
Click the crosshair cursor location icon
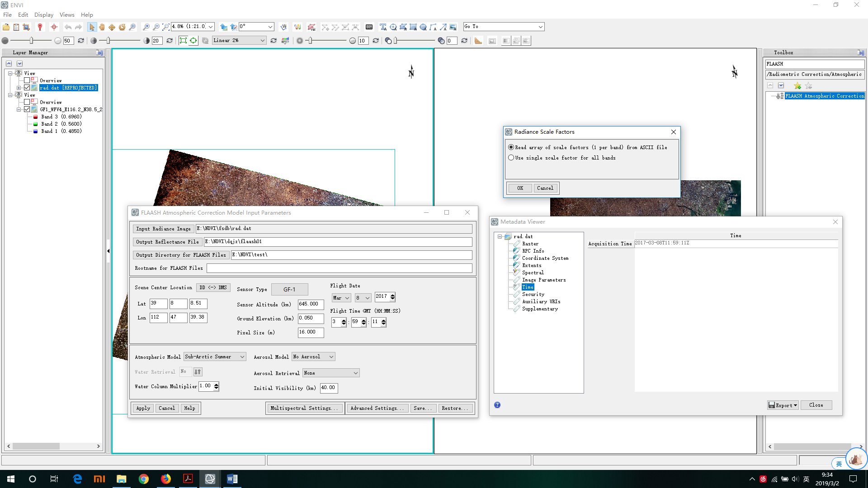(54, 27)
